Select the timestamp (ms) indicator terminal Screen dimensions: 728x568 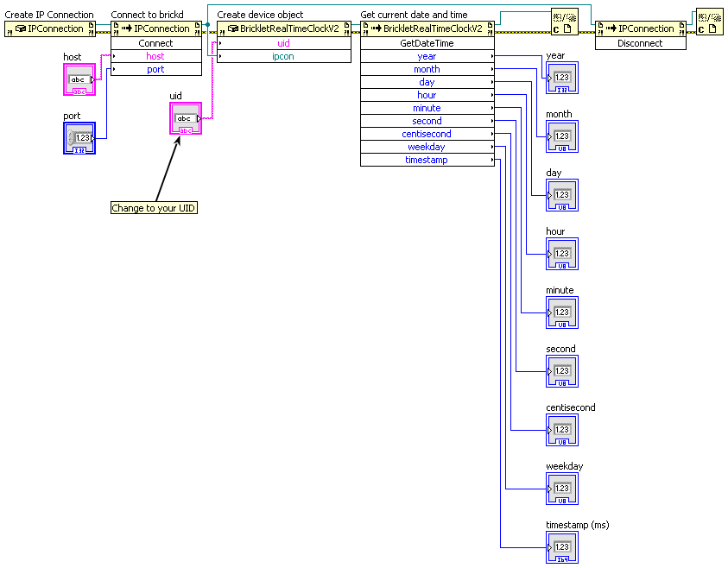click(562, 547)
